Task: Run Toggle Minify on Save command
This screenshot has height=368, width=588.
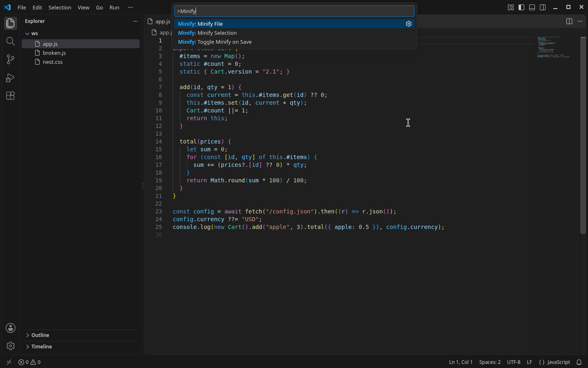Action: (294, 42)
